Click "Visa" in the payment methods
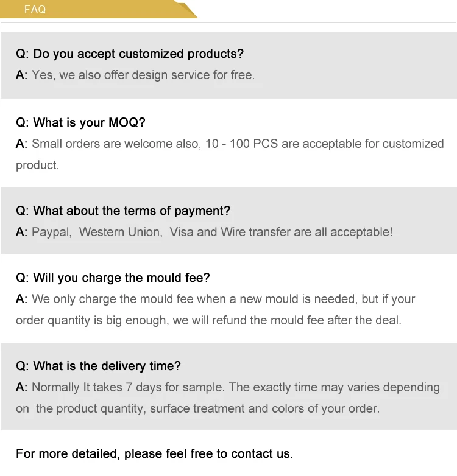This screenshot has height=476, width=457. 181,232
